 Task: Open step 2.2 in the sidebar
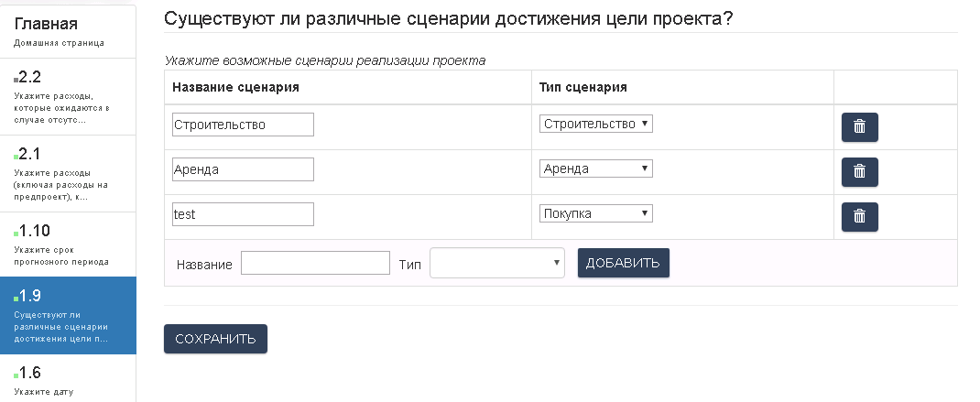click(68, 97)
